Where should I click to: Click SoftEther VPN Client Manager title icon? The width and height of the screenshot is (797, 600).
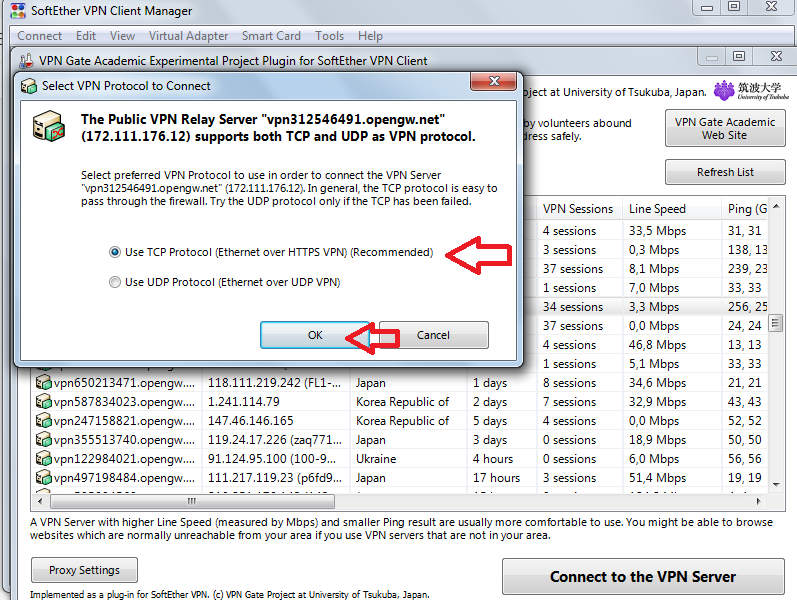[18, 11]
